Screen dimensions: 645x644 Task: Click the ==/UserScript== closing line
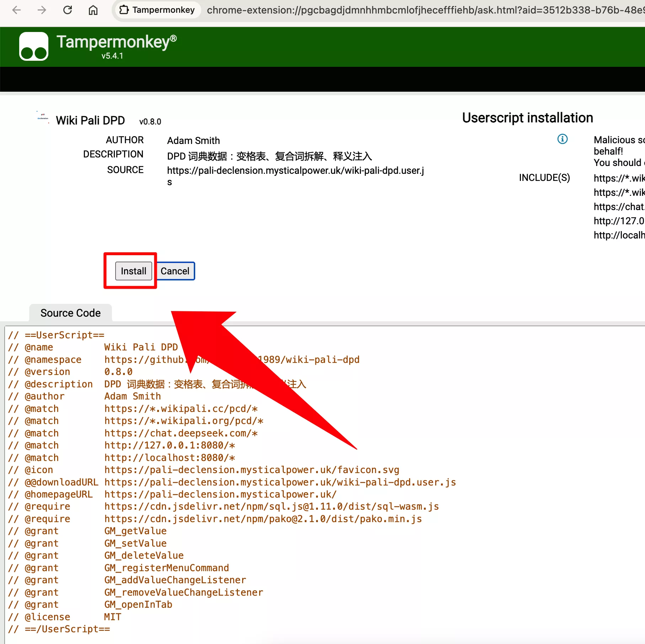pyautogui.click(x=59, y=629)
